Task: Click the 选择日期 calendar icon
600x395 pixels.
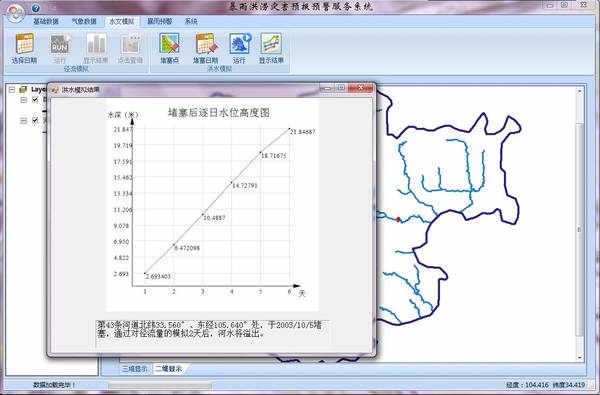Action: pos(25,43)
